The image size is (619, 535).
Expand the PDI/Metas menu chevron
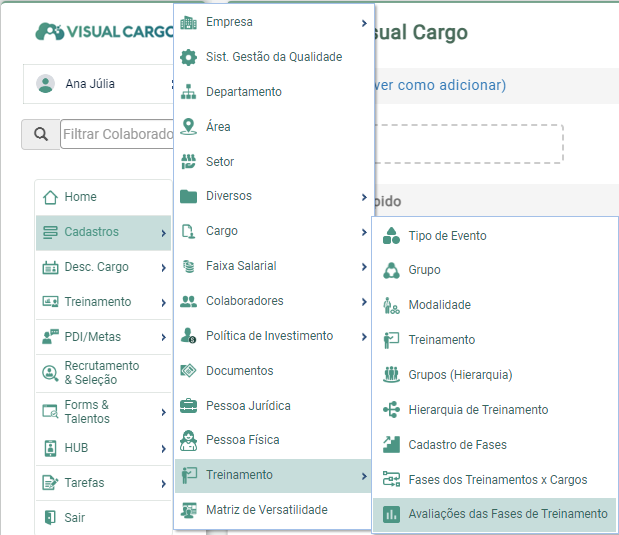pos(163,337)
